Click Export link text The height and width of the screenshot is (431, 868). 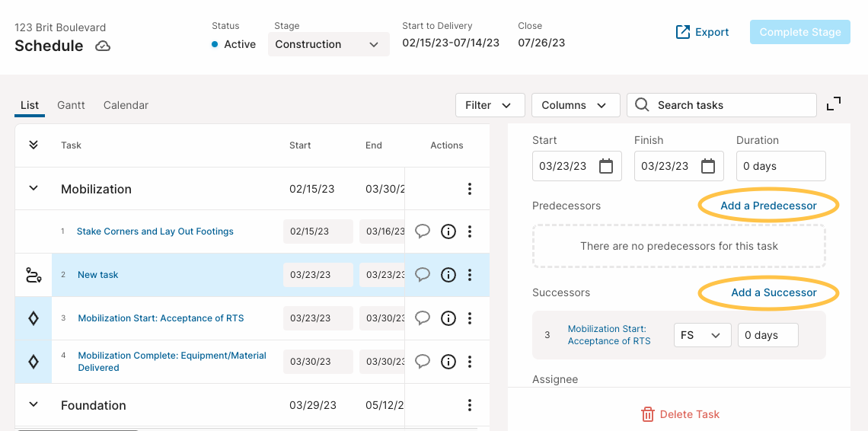coord(712,32)
